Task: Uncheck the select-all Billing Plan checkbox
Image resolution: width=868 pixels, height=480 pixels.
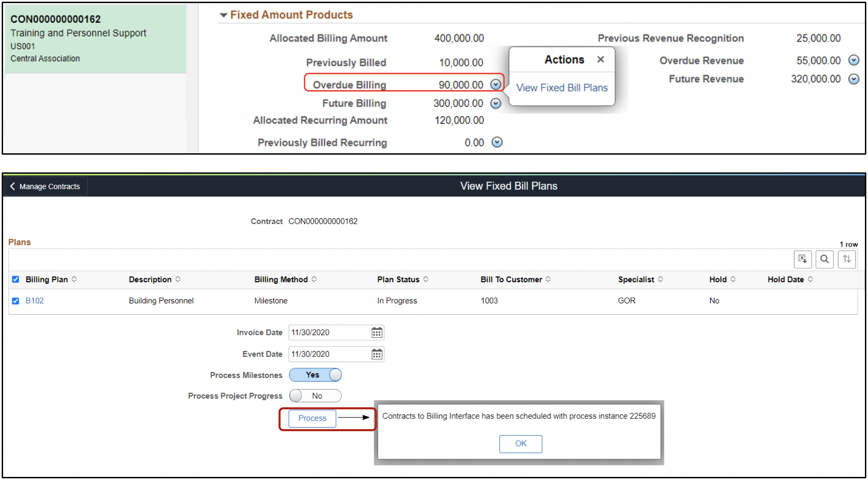Action: coord(15,279)
